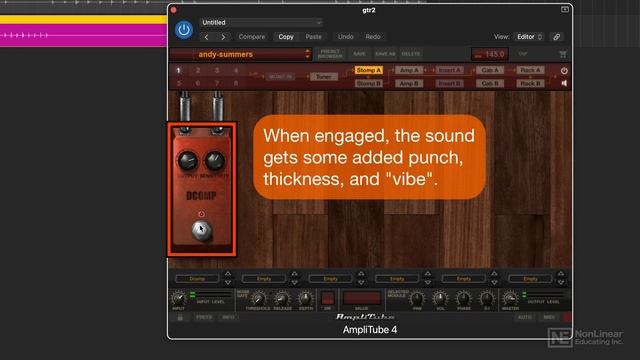Adjust the noise gate Release knob

tap(282, 299)
